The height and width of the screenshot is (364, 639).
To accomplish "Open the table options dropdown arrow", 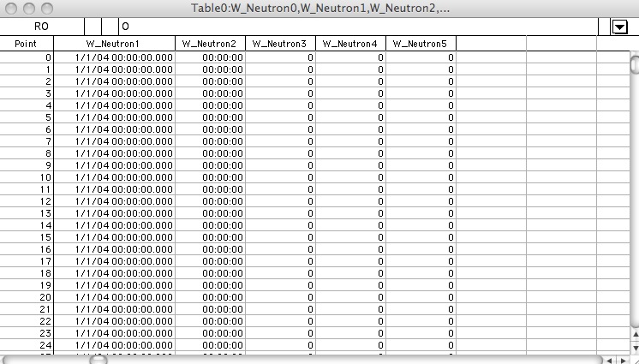I will pos(619,27).
